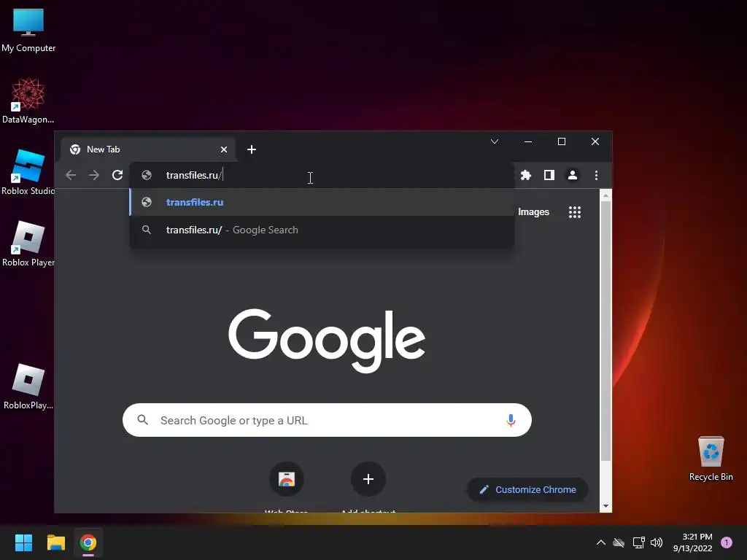The height and width of the screenshot is (560, 747).
Task: Open Chrome three-dot menu
Action: pyautogui.click(x=596, y=175)
